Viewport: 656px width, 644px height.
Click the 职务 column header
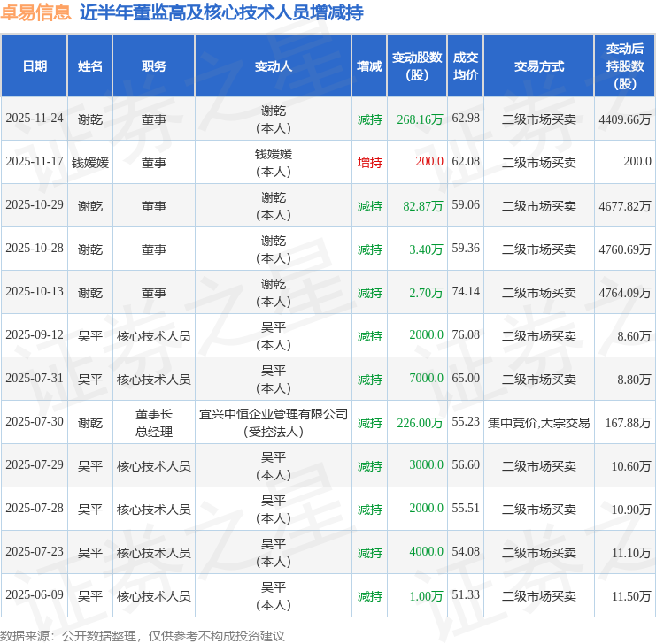(x=154, y=66)
